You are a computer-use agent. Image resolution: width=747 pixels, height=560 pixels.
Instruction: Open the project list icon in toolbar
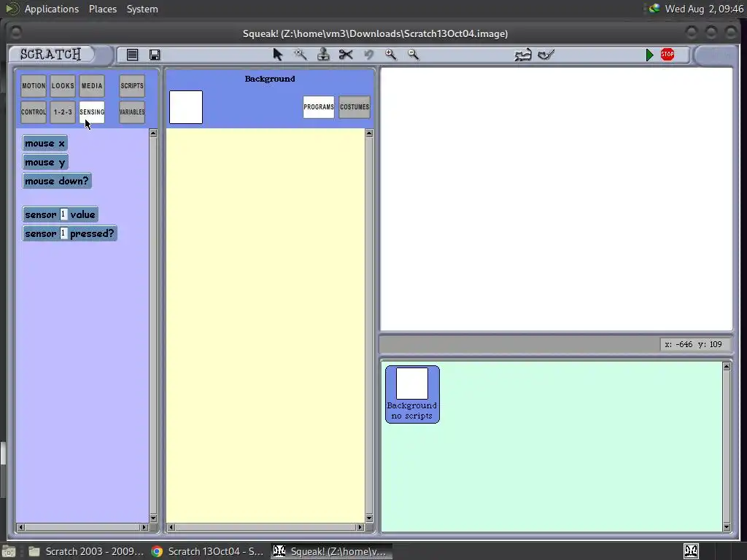pyautogui.click(x=133, y=55)
